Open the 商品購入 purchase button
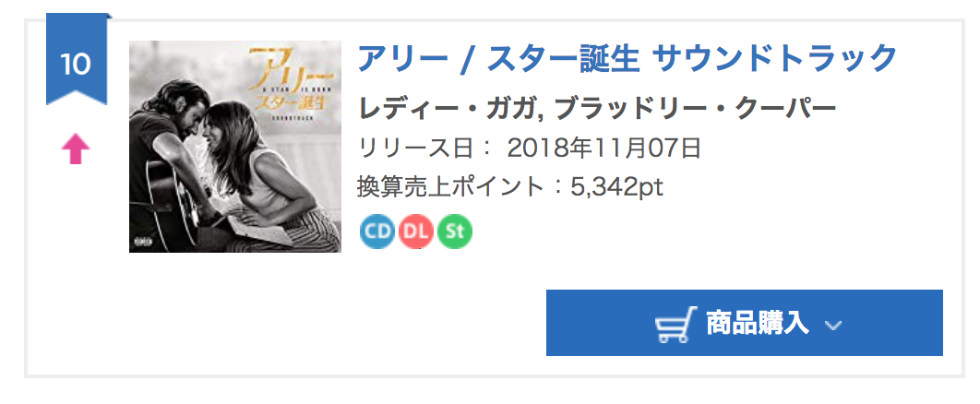The image size is (980, 404). 745,323
